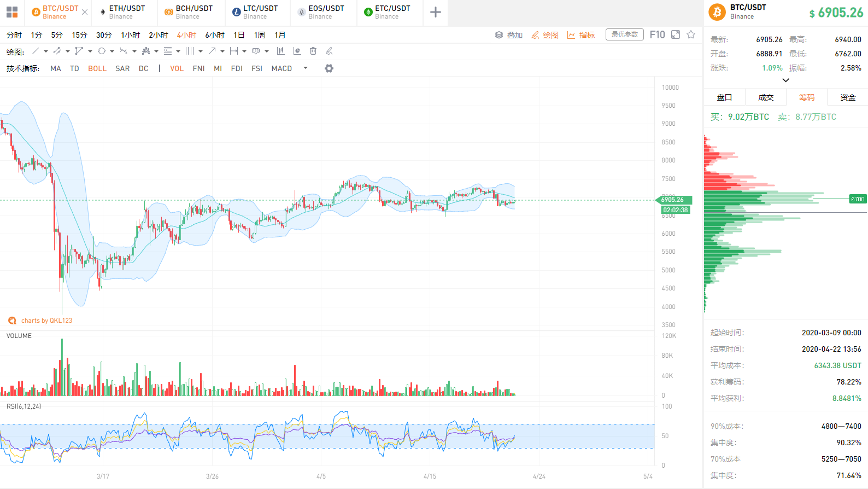Expand the polyline tool dropdown arrow
Viewport: 868px width, 489px height.
point(90,51)
